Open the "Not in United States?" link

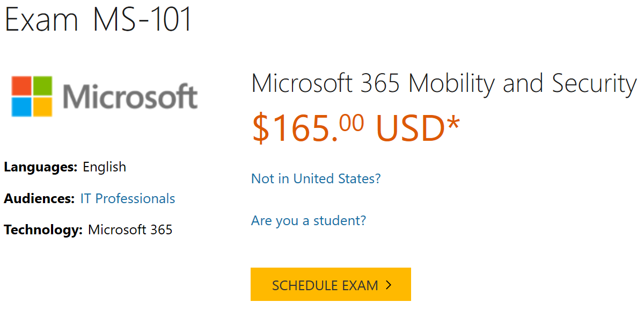pos(316,178)
